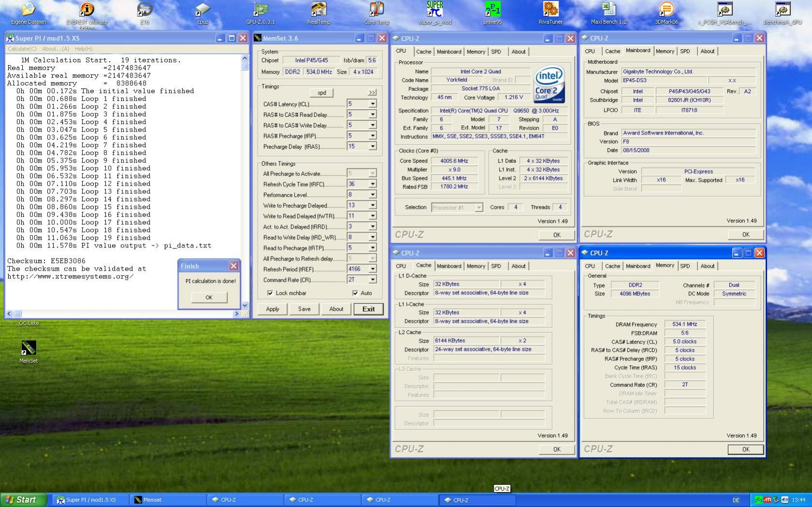Open the Calculate(C) menu in Super PI
The height and width of the screenshot is (507, 812).
(22, 49)
